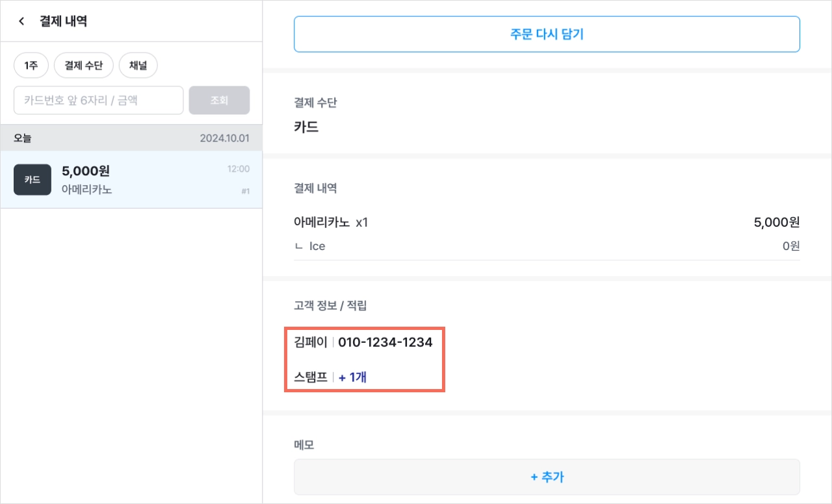Click the 아메리카노 x1 item line
The height and width of the screenshot is (504, 832).
547,223
